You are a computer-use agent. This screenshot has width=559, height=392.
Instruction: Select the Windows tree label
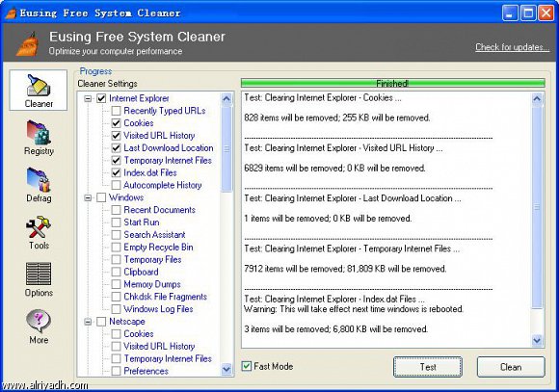click(x=126, y=197)
